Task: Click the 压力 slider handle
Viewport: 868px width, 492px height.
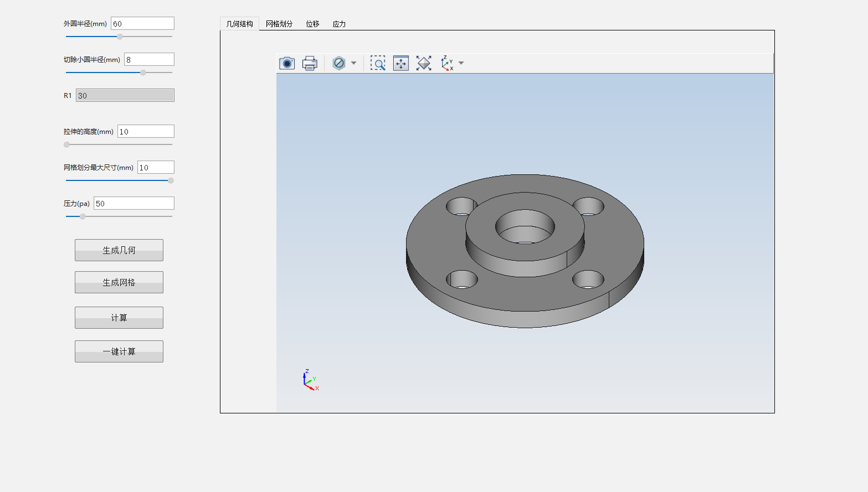Action: (83, 216)
